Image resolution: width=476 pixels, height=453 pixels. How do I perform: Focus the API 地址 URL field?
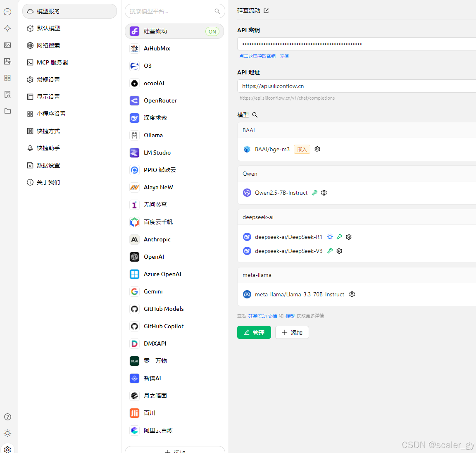357,86
